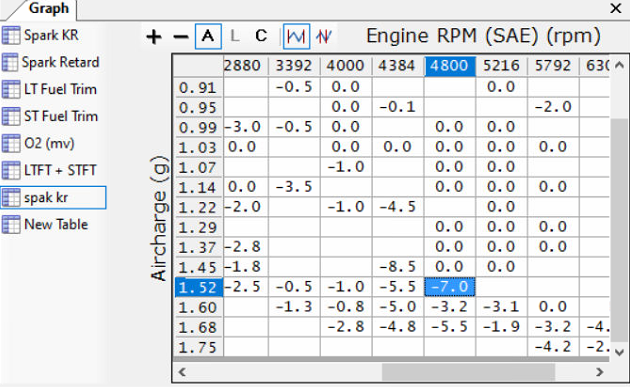Open the New Table icon entry
630x387 pixels.
coord(10,224)
